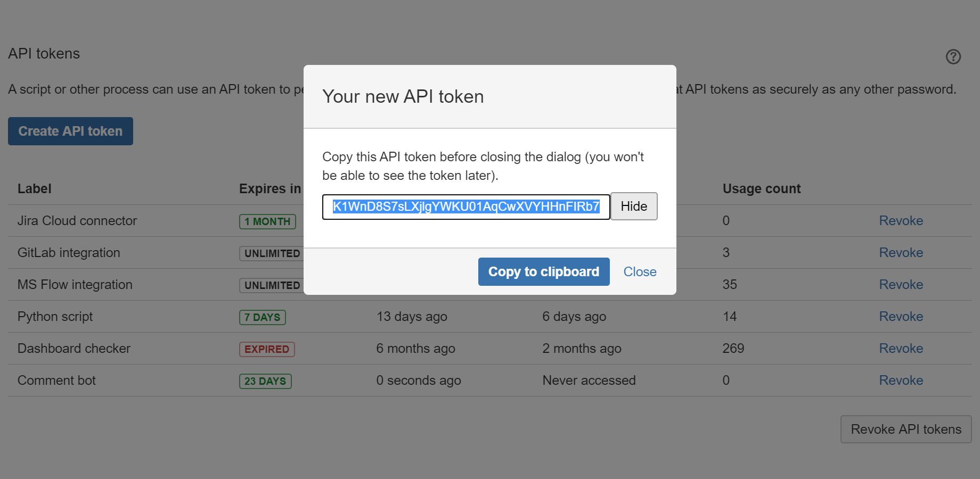980x479 pixels.
Task: Revoke the expired Dashboard checker token
Action: coord(901,348)
